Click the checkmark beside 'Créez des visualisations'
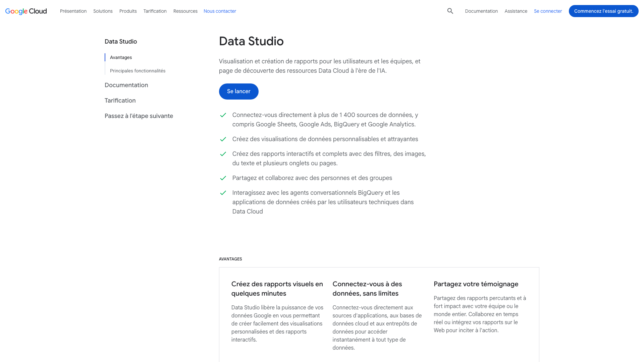Viewport: 644px width, 362px height. pyautogui.click(x=223, y=139)
